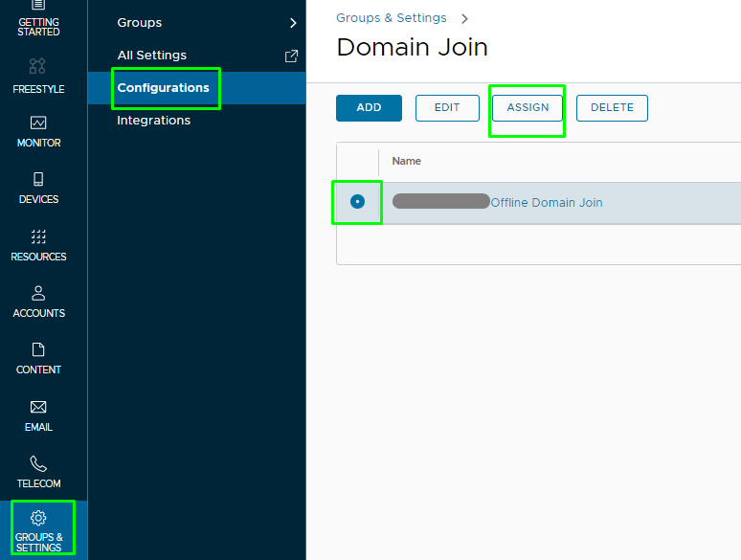This screenshot has height=560, width=741.
Task: Expand the Groups submenu chevron
Action: 293,23
